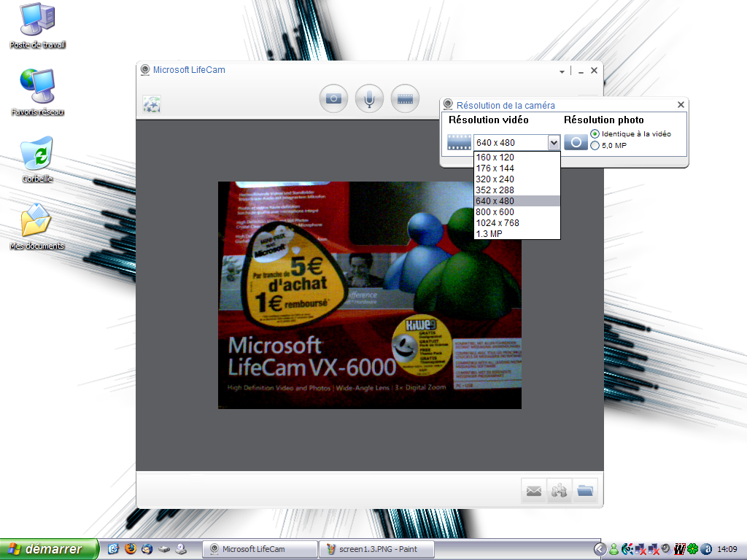The width and height of the screenshot is (747, 560).
Task: Click the red W tray icon
Action: (x=680, y=550)
